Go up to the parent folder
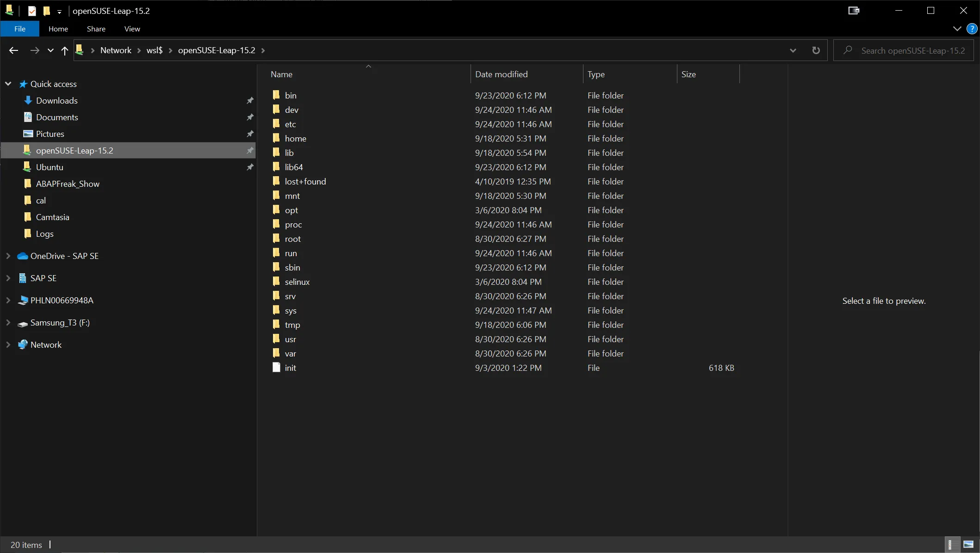This screenshot has height=553, width=980. click(65, 50)
